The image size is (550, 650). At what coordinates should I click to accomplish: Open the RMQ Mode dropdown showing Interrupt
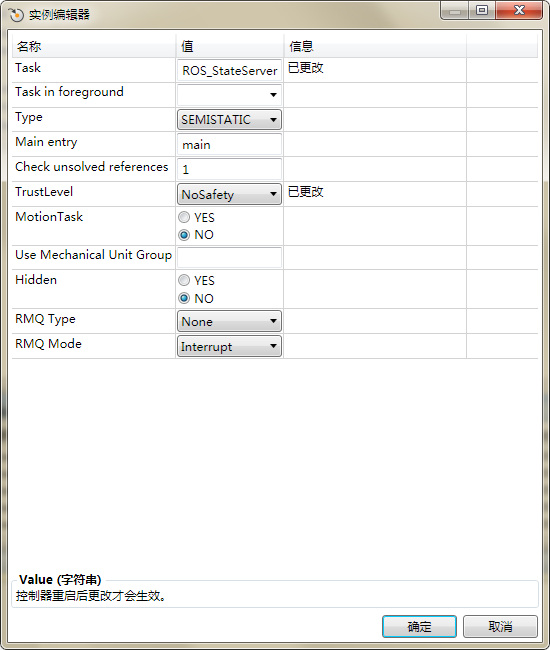[229, 346]
